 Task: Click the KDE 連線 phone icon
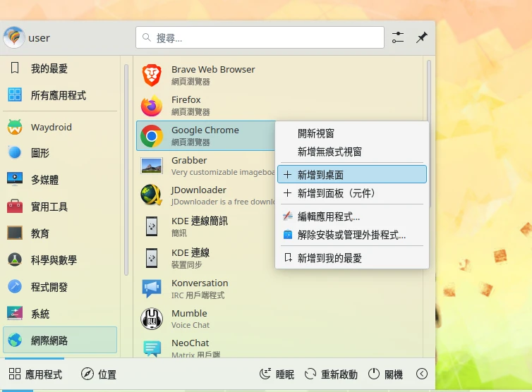click(152, 258)
